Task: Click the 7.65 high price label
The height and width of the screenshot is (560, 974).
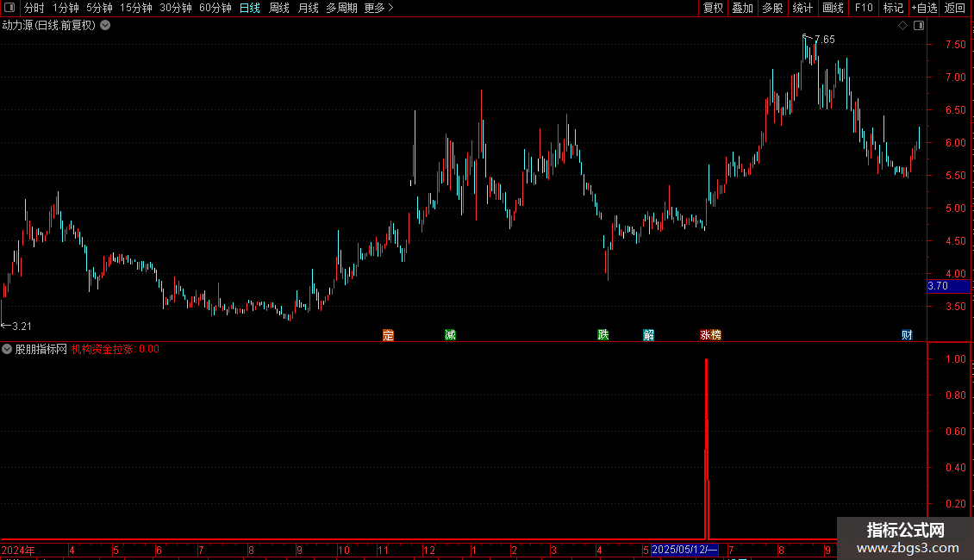Action: click(825, 40)
